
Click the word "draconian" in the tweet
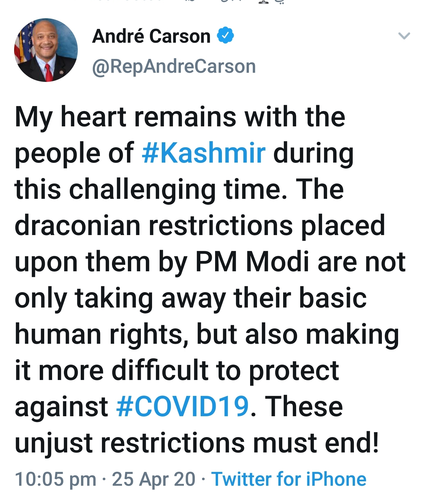pyautogui.click(x=77, y=226)
